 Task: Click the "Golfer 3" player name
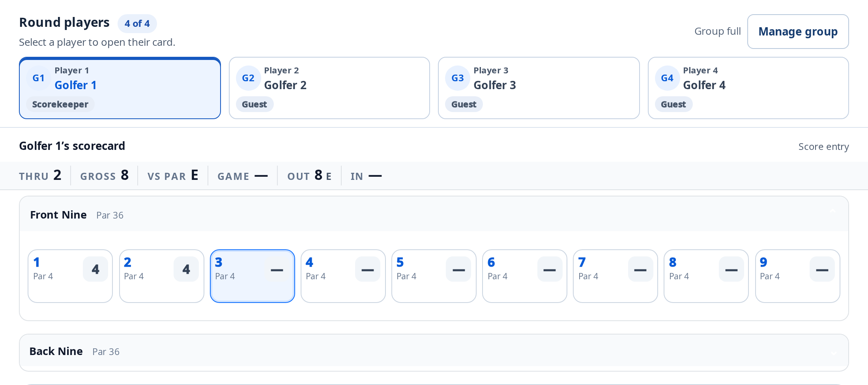pyautogui.click(x=495, y=85)
